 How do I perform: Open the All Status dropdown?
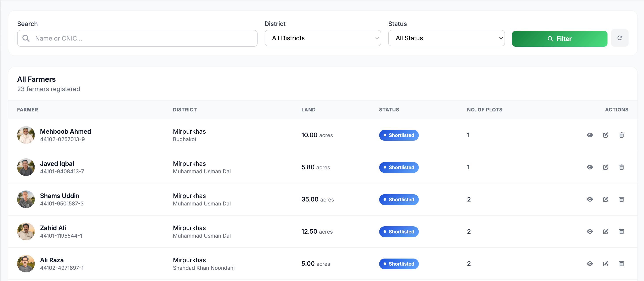point(446,38)
